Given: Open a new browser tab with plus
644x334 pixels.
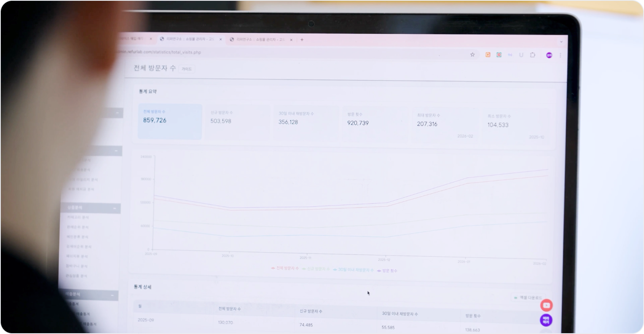Looking at the screenshot, I should click(302, 39).
